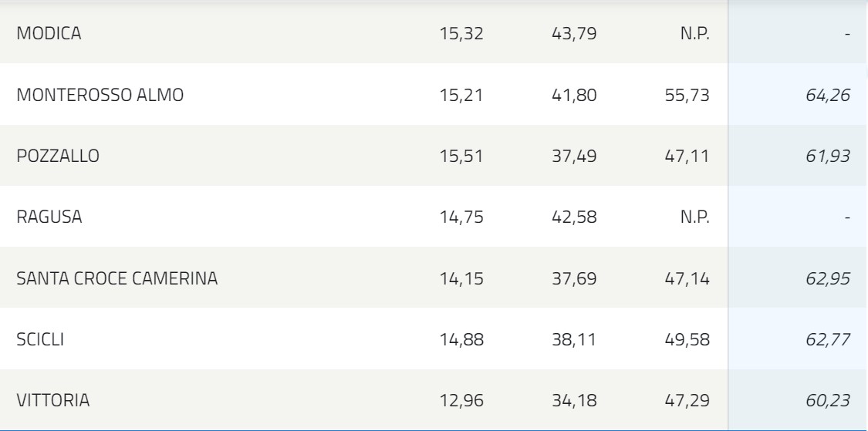The height and width of the screenshot is (431, 868).
Task: Click the N.P. cell for Modica
Action: pyautogui.click(x=694, y=34)
